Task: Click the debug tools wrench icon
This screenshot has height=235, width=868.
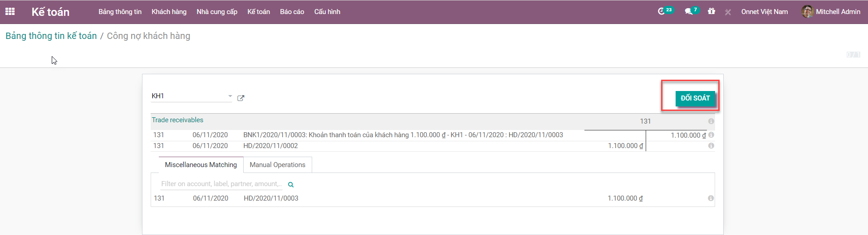Action: click(728, 12)
